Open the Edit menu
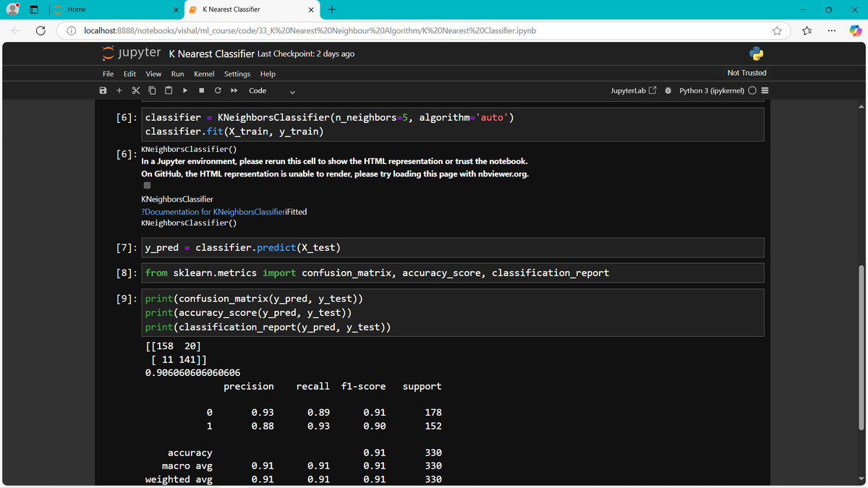This screenshot has width=868, height=488. pyautogui.click(x=129, y=74)
